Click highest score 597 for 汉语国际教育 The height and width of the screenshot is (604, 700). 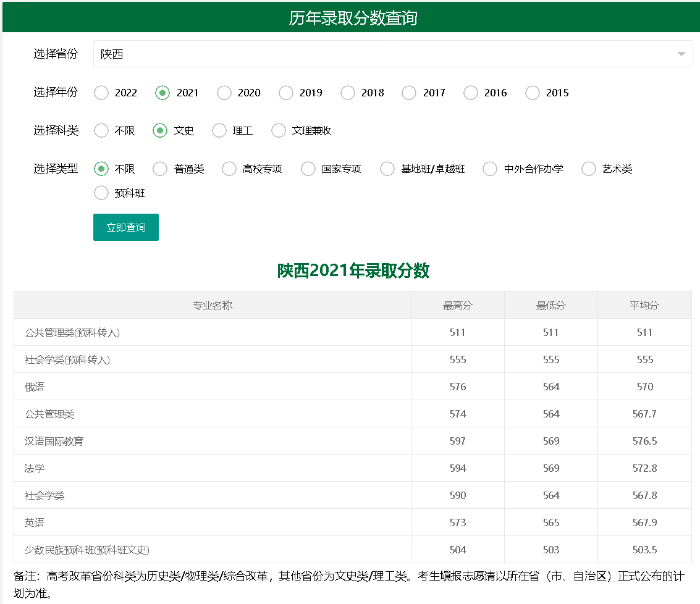coord(458,441)
